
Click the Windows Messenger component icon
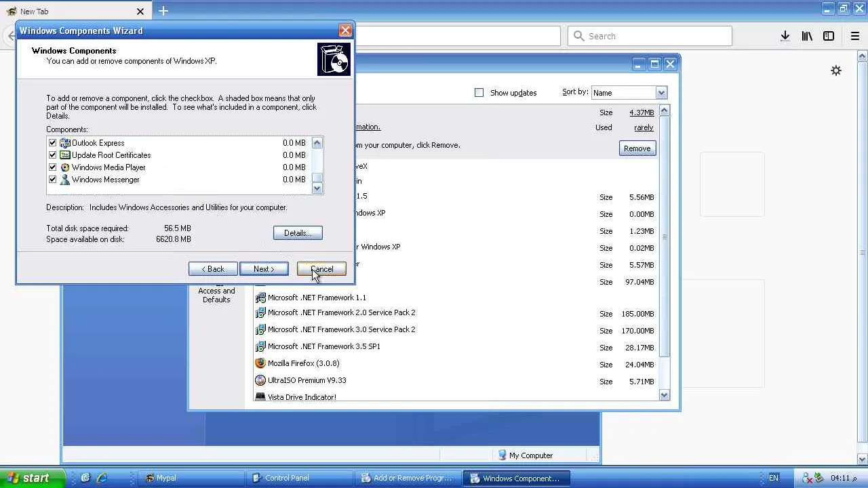pos(65,180)
